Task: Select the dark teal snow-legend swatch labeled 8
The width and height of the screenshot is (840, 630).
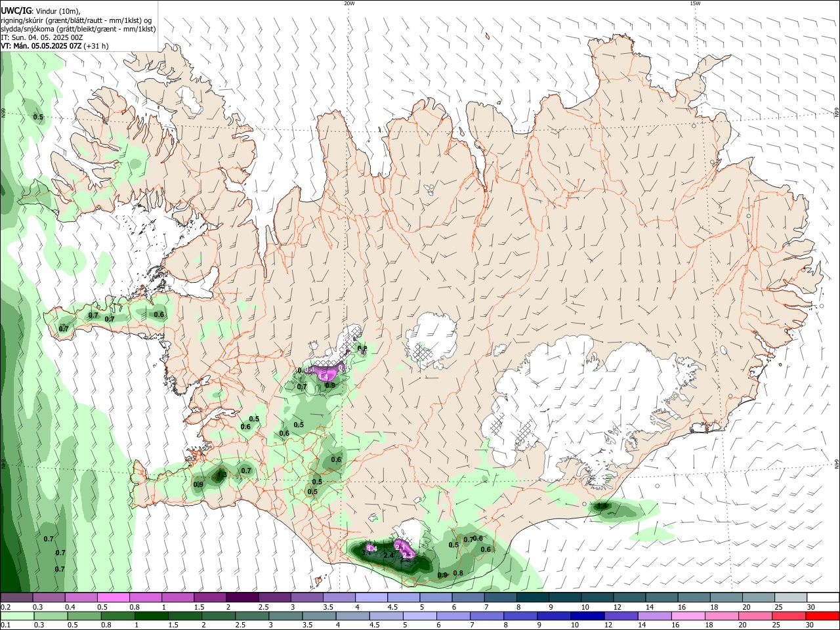Action: (x=532, y=597)
